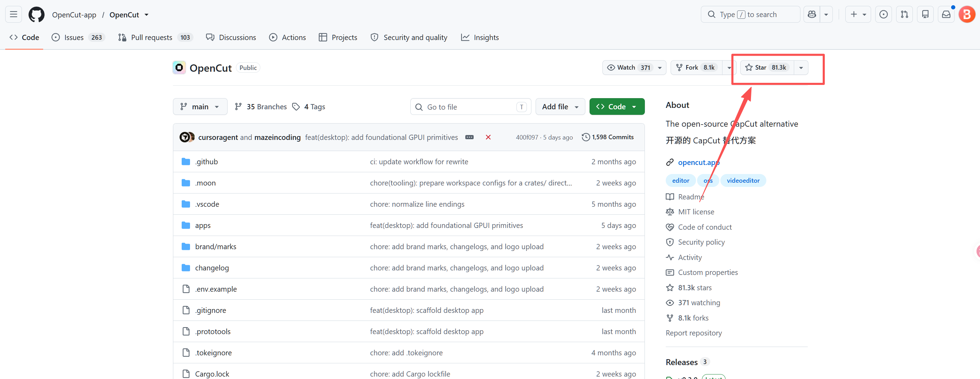Open the .gitignore file
This screenshot has height=379, width=980.
pos(211,310)
